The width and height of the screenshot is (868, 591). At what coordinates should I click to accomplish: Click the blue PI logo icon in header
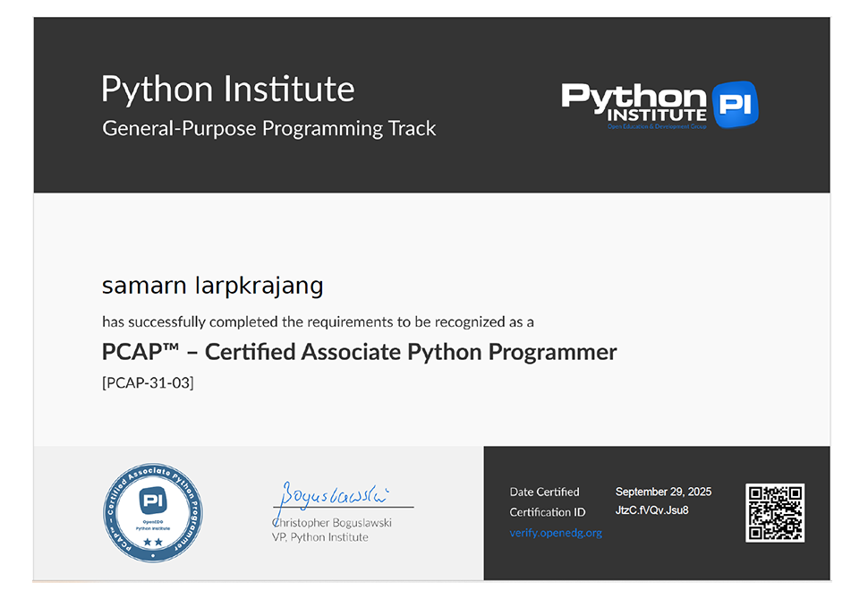[735, 104]
